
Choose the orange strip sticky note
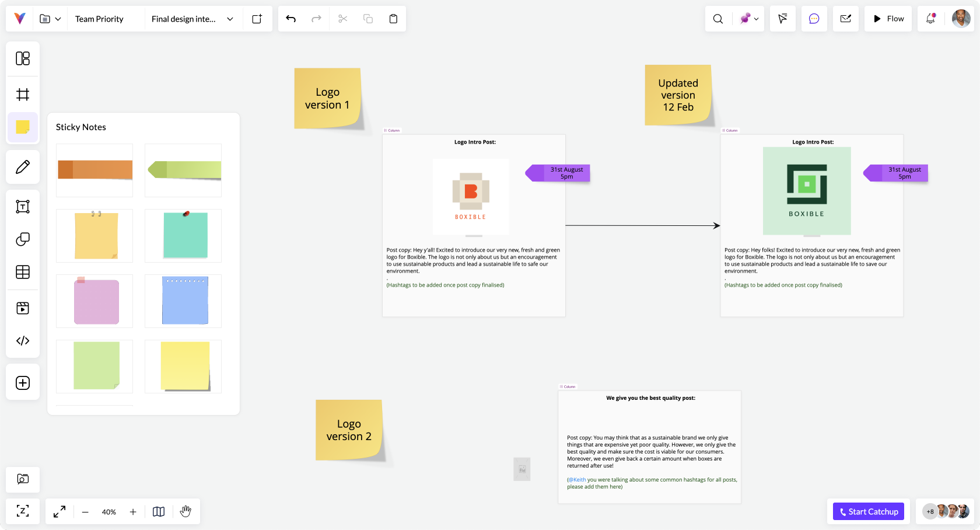coord(94,170)
